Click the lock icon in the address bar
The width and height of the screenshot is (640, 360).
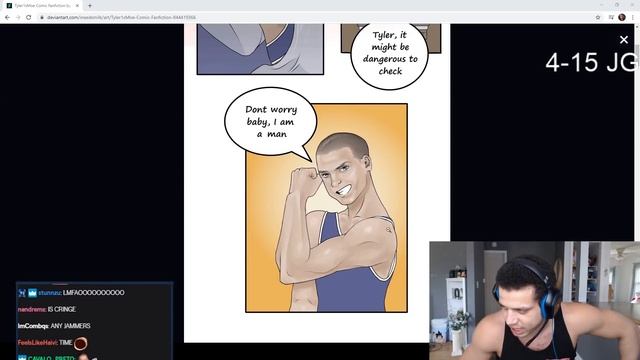(42, 18)
